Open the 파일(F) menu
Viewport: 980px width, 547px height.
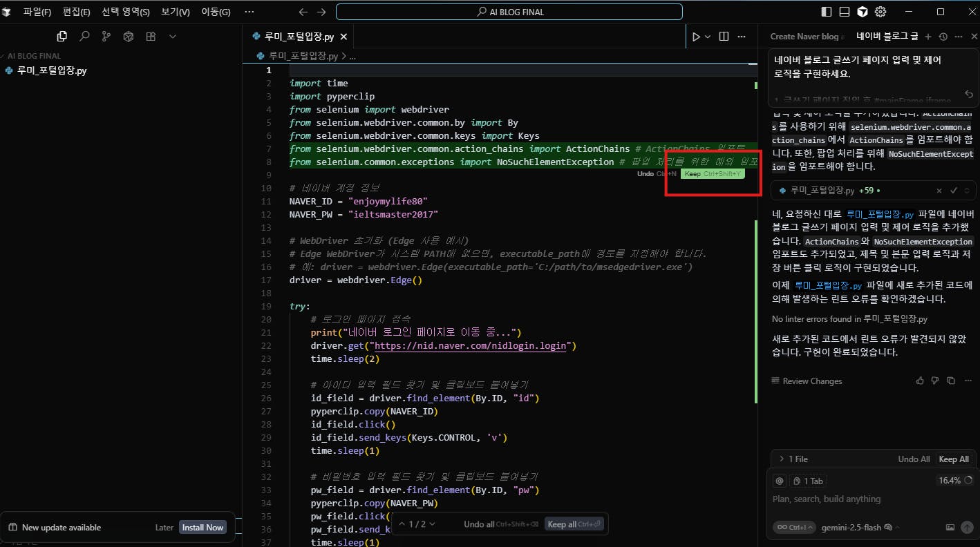pos(37,12)
